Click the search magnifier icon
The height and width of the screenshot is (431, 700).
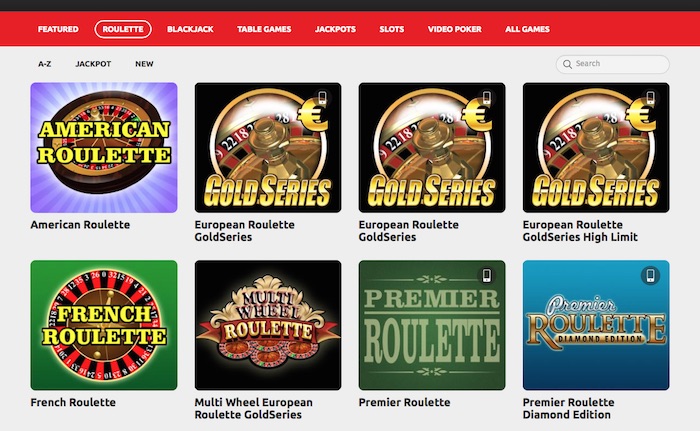pos(567,64)
